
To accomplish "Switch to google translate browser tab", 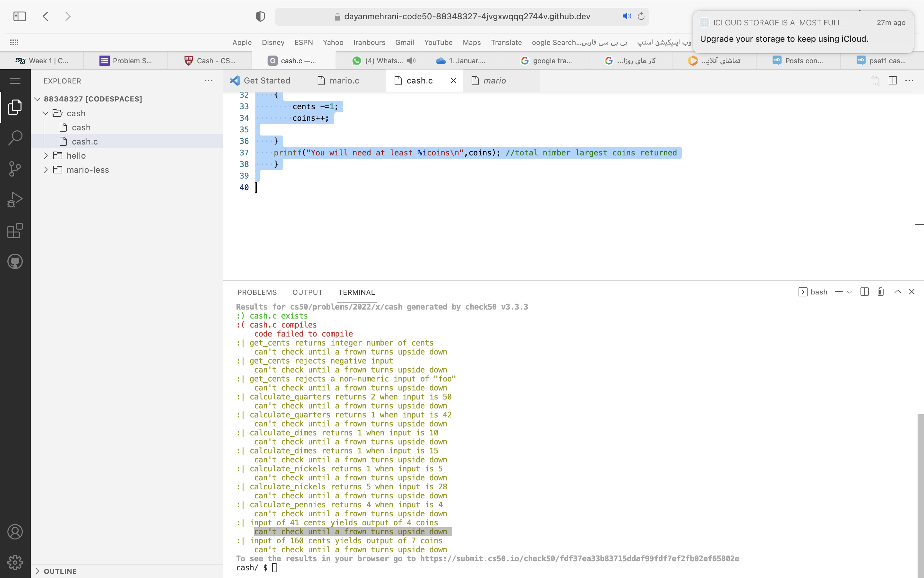I will (546, 61).
